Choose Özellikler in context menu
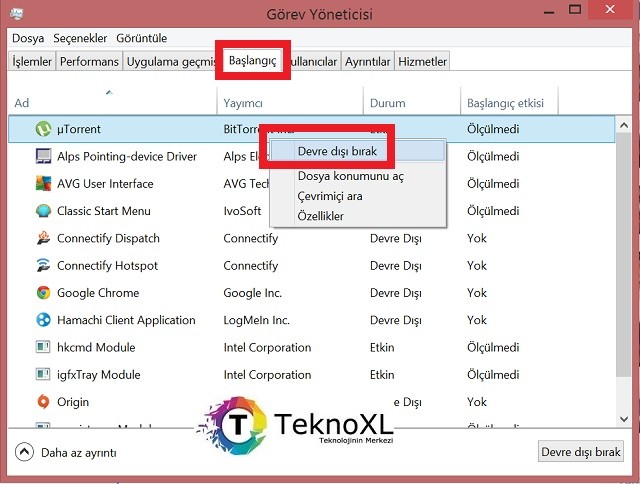 358,216
